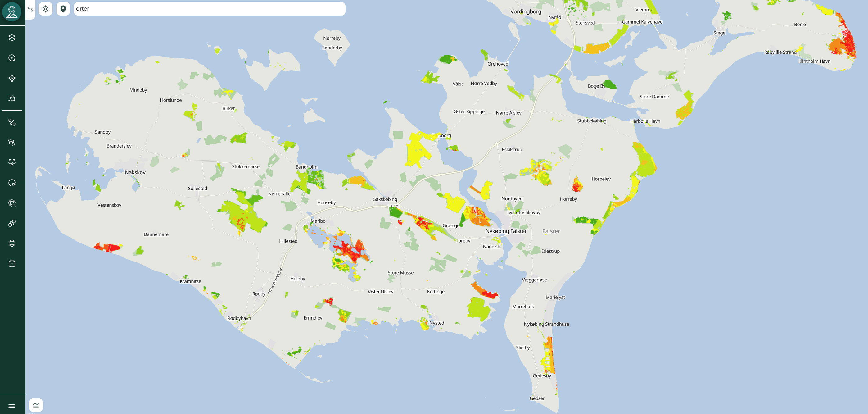
Task: Click the Eskilstrup label
Action: tap(512, 150)
